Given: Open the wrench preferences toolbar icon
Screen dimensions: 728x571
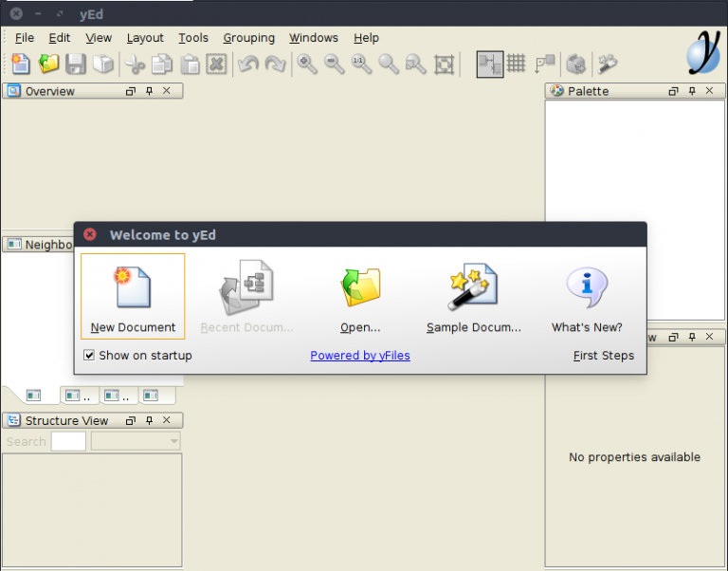Looking at the screenshot, I should pyautogui.click(x=608, y=64).
